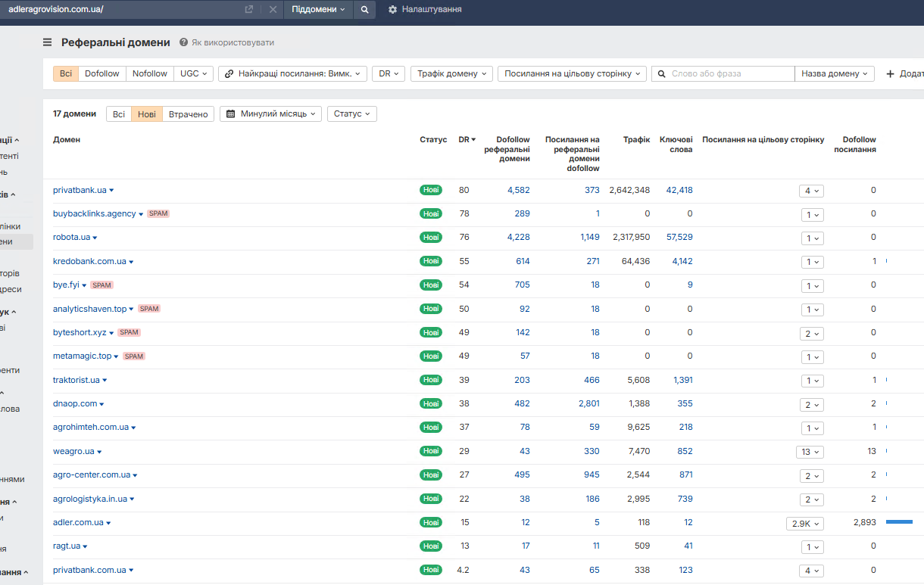Open the agrohimteh.com.ua domain link
This screenshot has width=924, height=585.
91,427
